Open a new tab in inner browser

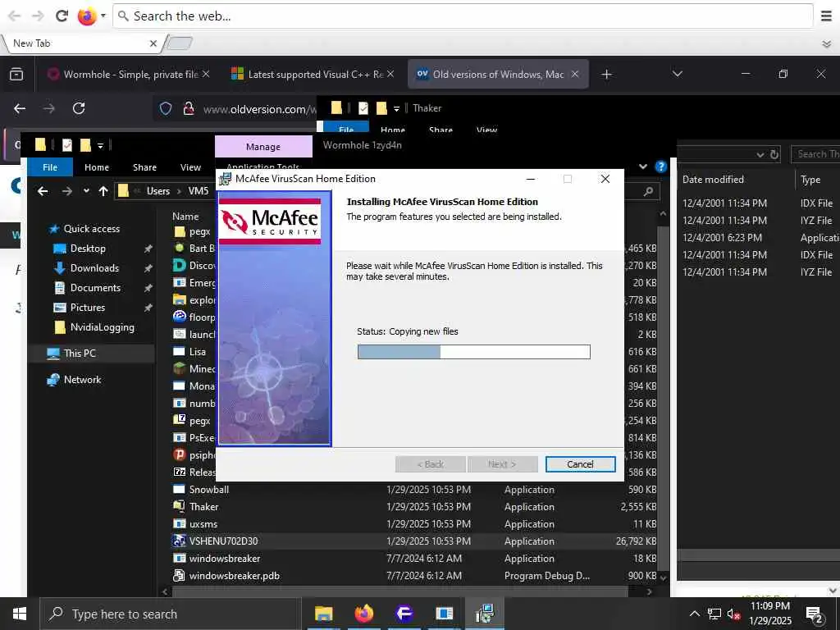[606, 75]
